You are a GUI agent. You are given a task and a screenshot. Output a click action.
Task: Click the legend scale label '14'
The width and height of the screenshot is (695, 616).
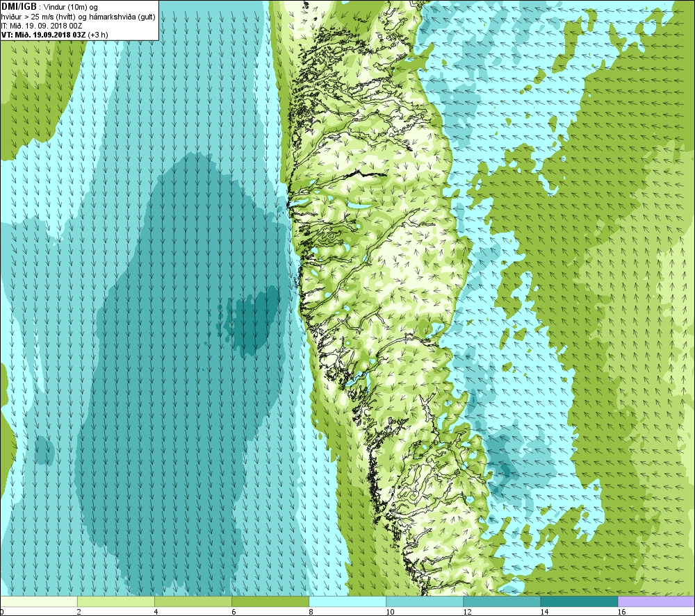544,612
